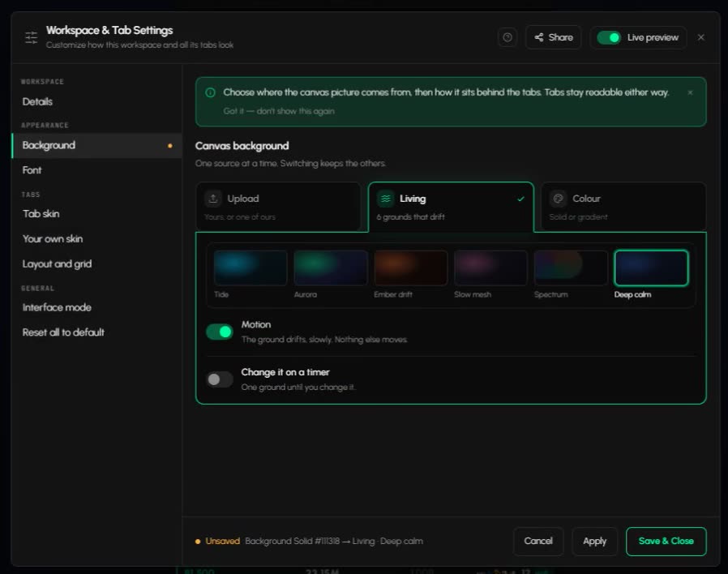Viewport: 728px width, 574px height.
Task: Select the Colour source tab
Action: tap(623, 207)
